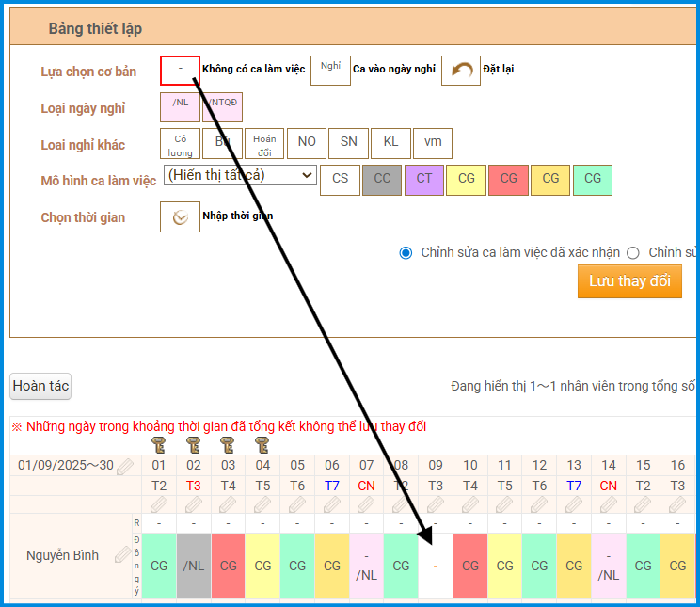Select the Chỉnh sửa ca làm việc đã xác nhận radio
Image resolution: width=700 pixels, height=607 pixels.
click(x=406, y=252)
